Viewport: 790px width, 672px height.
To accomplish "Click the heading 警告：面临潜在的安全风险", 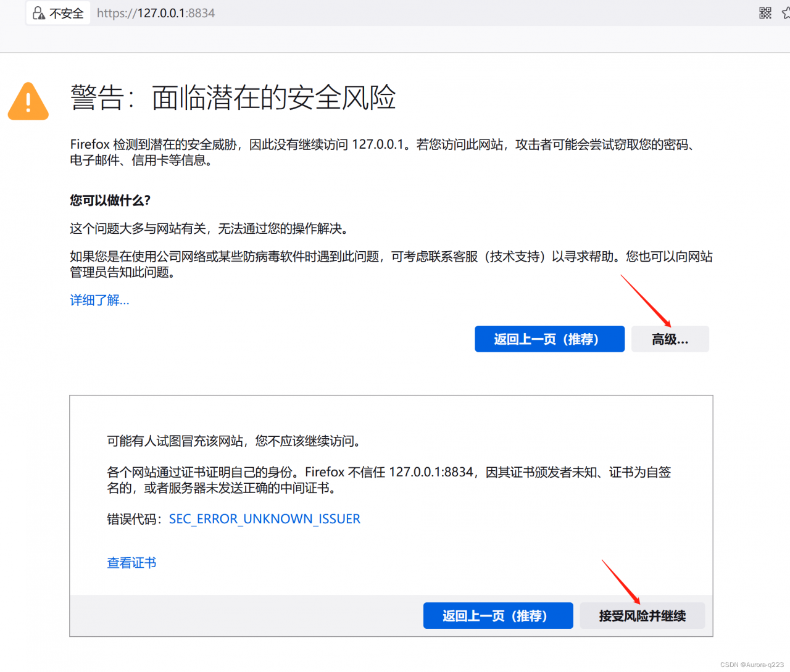I will tap(233, 97).
